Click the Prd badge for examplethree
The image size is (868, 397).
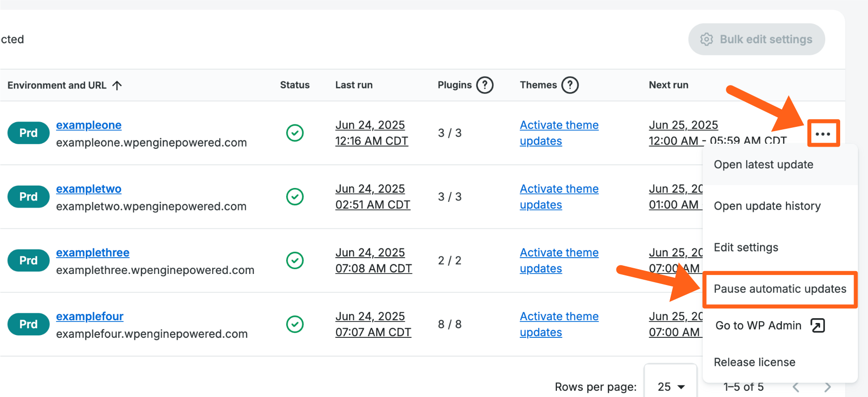(28, 261)
